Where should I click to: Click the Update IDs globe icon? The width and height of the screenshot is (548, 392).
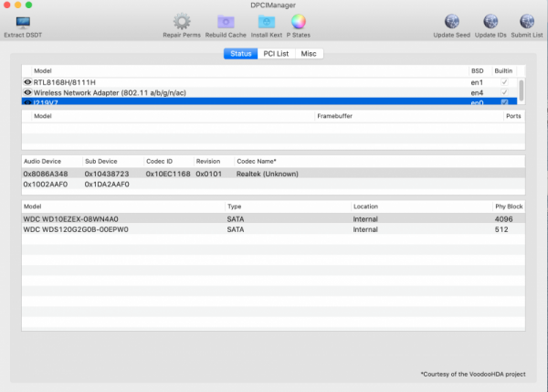point(490,22)
